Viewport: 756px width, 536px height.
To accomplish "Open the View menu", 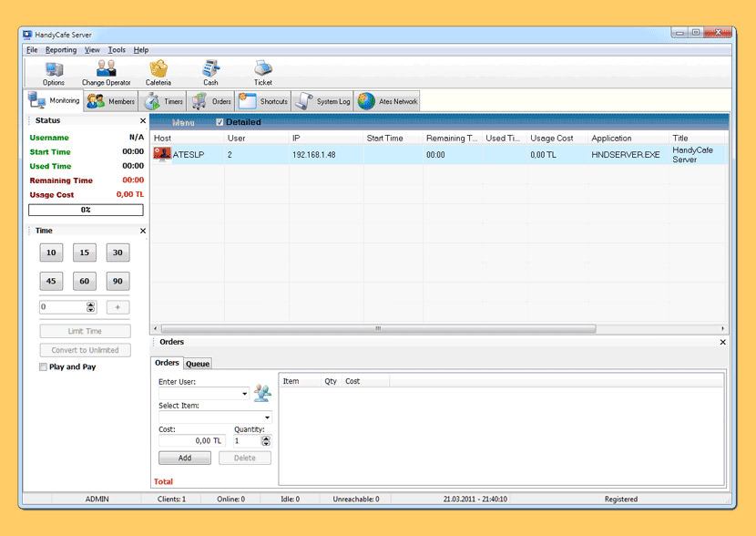I will point(92,50).
